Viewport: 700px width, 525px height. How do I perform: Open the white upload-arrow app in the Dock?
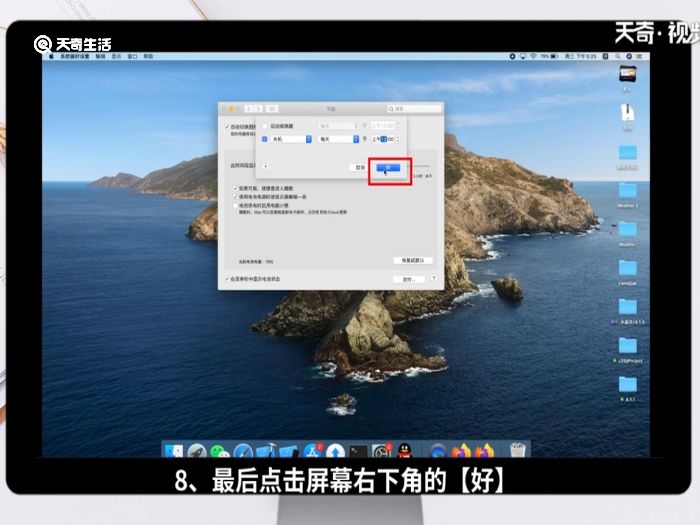tap(335, 451)
